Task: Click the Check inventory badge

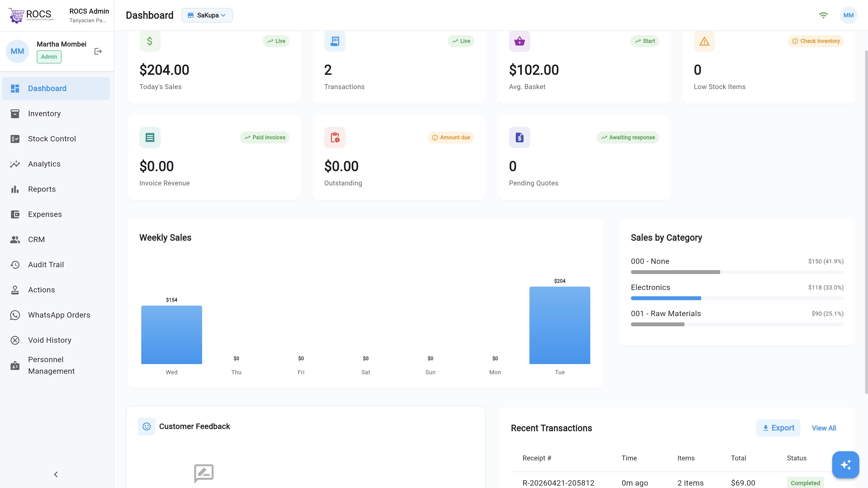Action: point(816,41)
